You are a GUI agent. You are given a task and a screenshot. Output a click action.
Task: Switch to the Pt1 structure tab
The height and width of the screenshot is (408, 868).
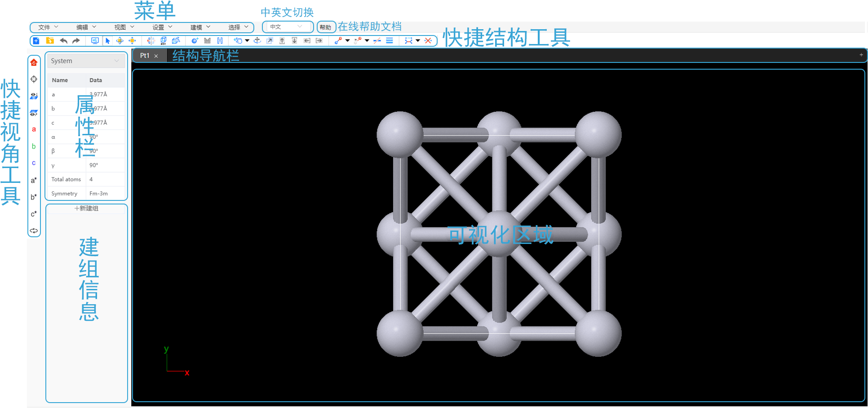145,56
